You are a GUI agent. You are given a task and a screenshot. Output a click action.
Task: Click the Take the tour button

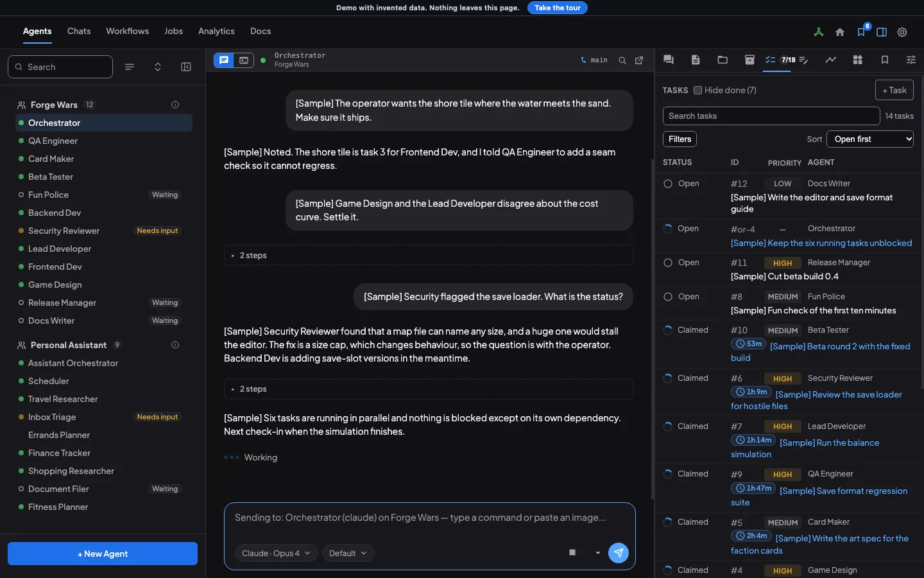[x=558, y=8]
